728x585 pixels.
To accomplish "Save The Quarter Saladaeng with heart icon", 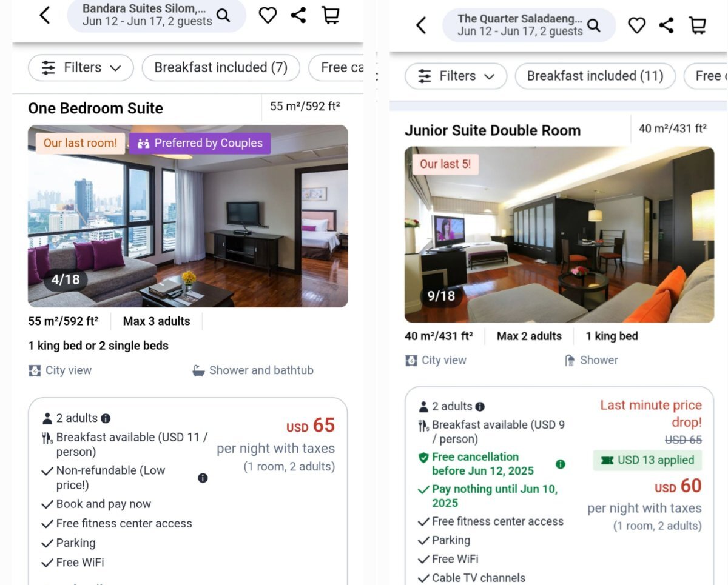I will [636, 25].
